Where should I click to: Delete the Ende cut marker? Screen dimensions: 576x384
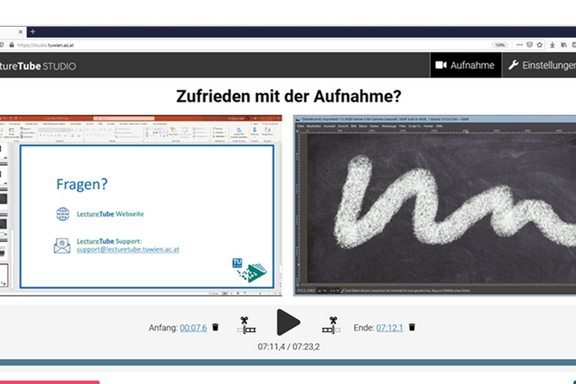click(412, 327)
